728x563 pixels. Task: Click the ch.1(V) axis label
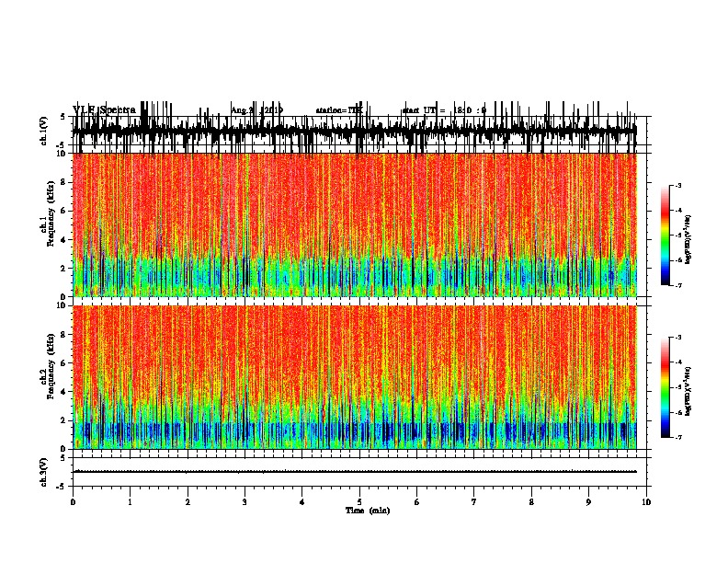44,131
